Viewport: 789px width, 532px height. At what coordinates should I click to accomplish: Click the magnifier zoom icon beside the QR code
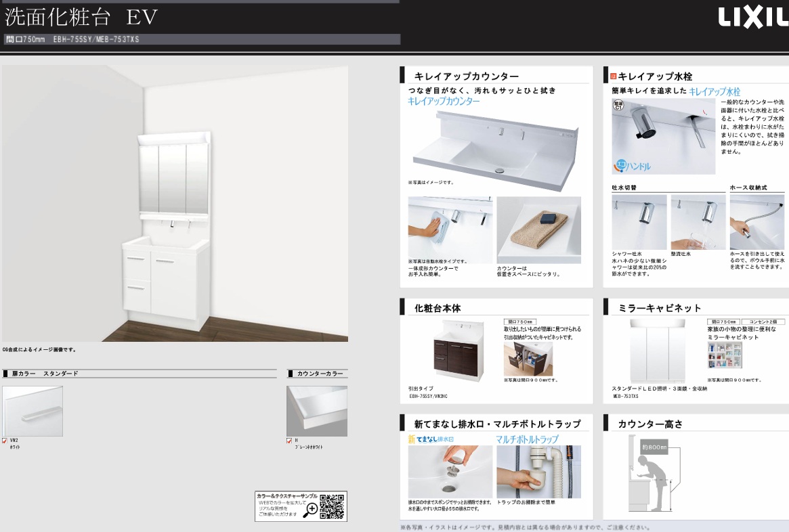point(311,510)
